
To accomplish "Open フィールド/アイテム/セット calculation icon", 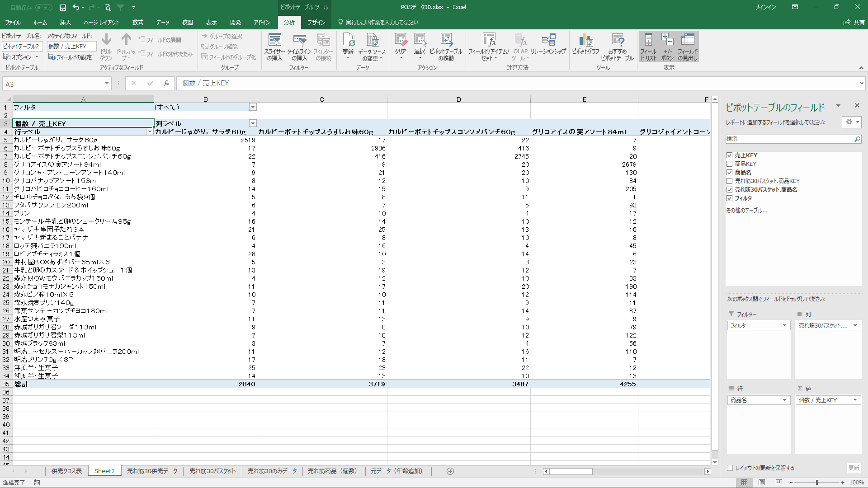I will (x=489, y=47).
